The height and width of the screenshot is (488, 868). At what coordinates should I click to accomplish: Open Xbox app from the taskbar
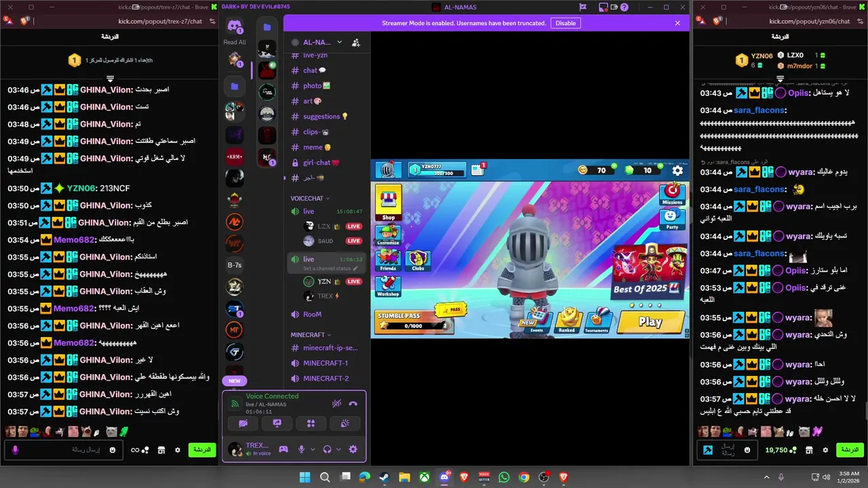point(424,477)
